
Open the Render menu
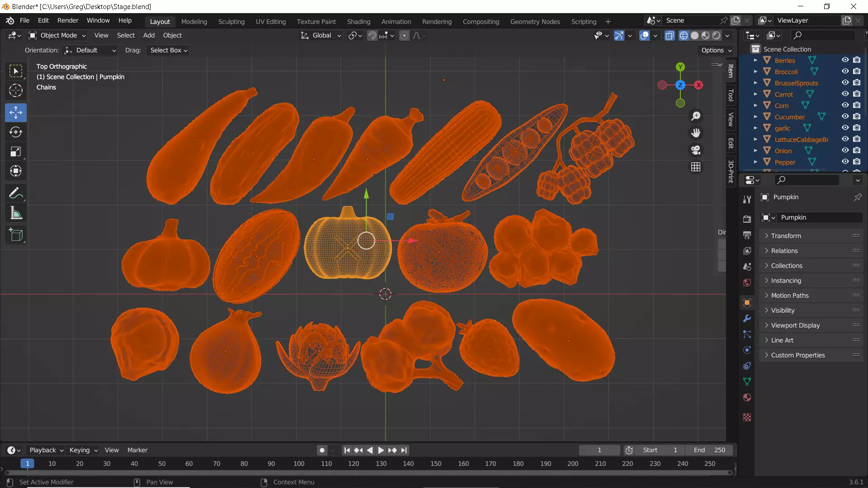[x=68, y=20]
